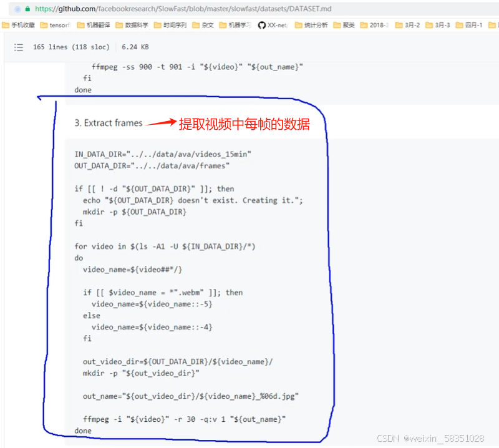
Task: Open the 聚类 bookmark folder
Action: [x=344, y=25]
